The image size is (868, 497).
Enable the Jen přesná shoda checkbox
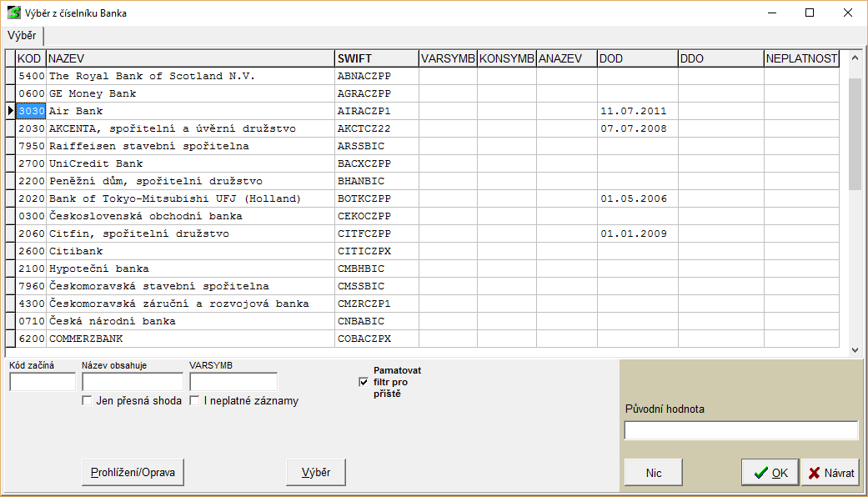87,401
